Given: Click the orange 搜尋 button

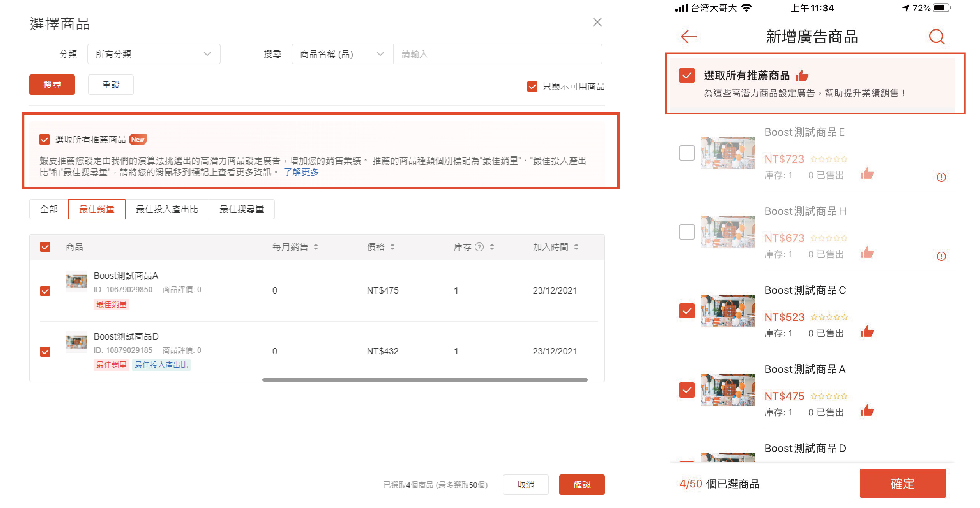Looking at the screenshot, I should coord(52,84).
